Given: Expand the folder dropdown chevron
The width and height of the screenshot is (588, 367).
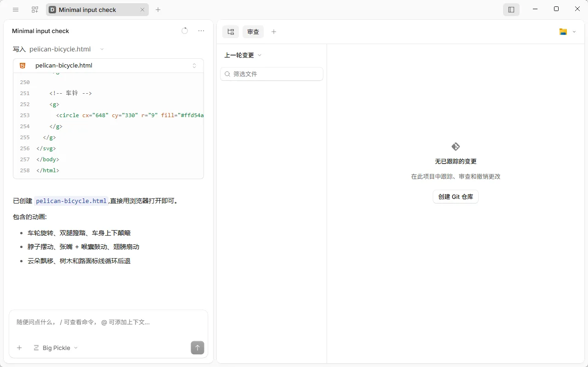Looking at the screenshot, I should (574, 32).
